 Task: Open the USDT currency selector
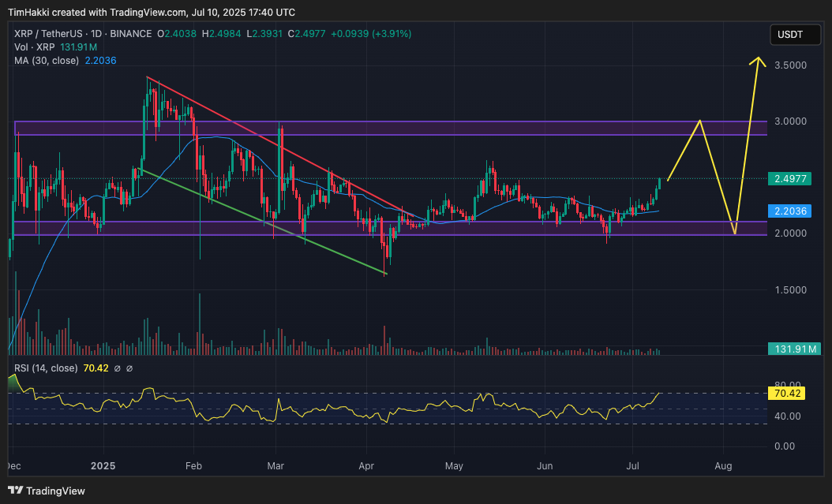pos(795,35)
